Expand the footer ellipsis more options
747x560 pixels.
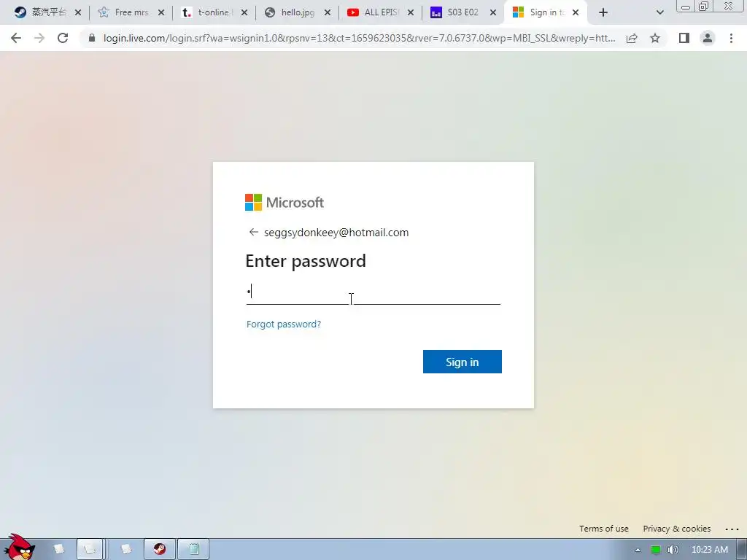(x=732, y=529)
